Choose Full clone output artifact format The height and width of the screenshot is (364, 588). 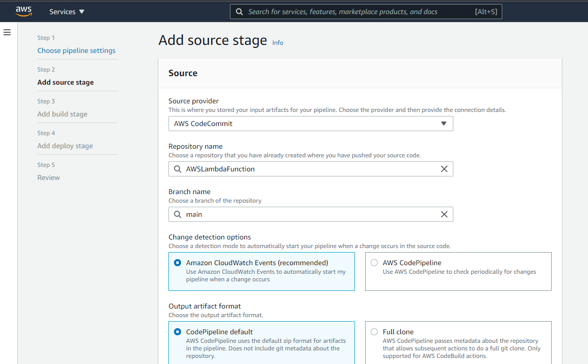(x=374, y=332)
